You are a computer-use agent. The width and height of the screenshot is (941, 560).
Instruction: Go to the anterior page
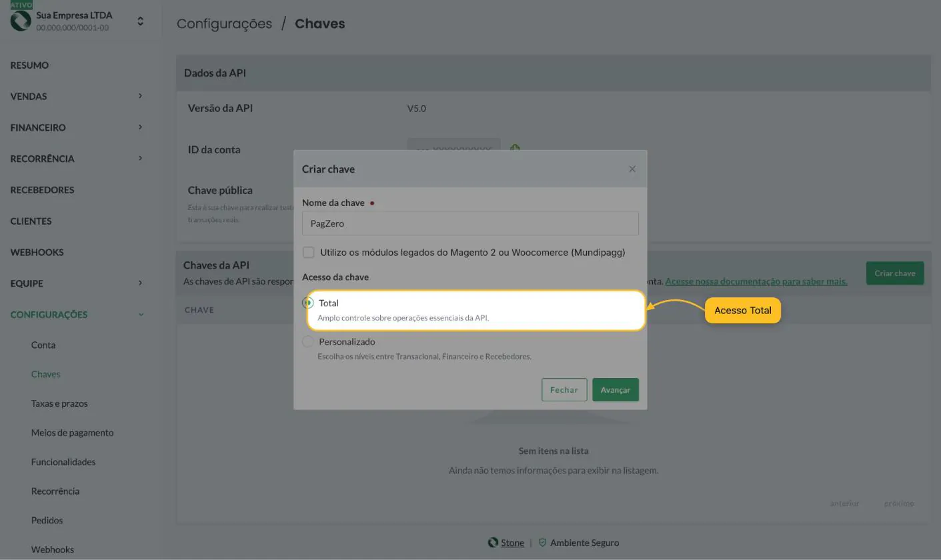[x=844, y=503]
